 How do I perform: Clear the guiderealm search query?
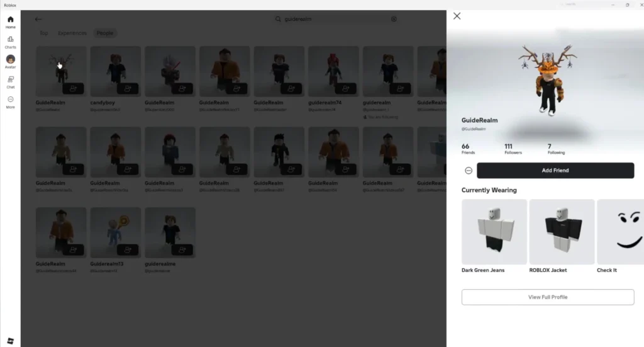394,19
